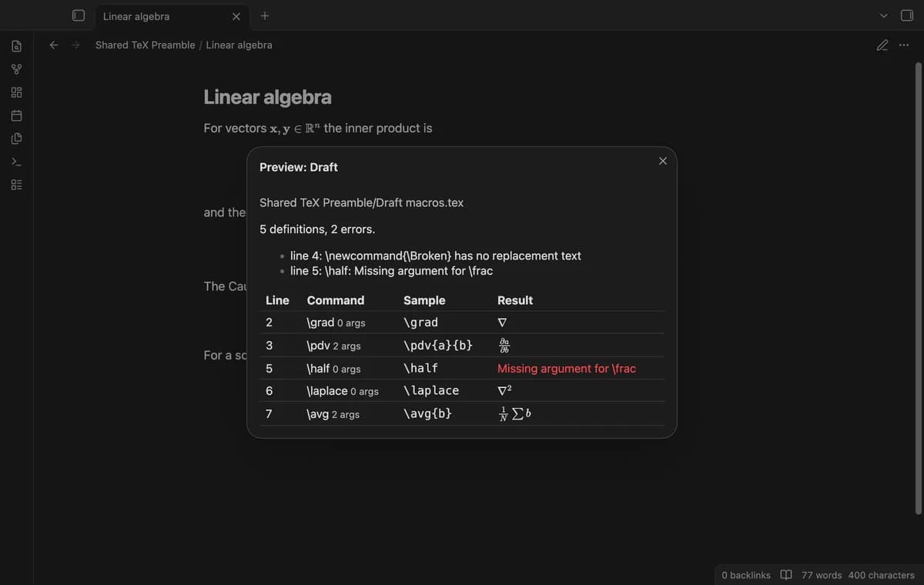
Task: Click the Linear algebra breadcrumb title
Action: pos(239,45)
